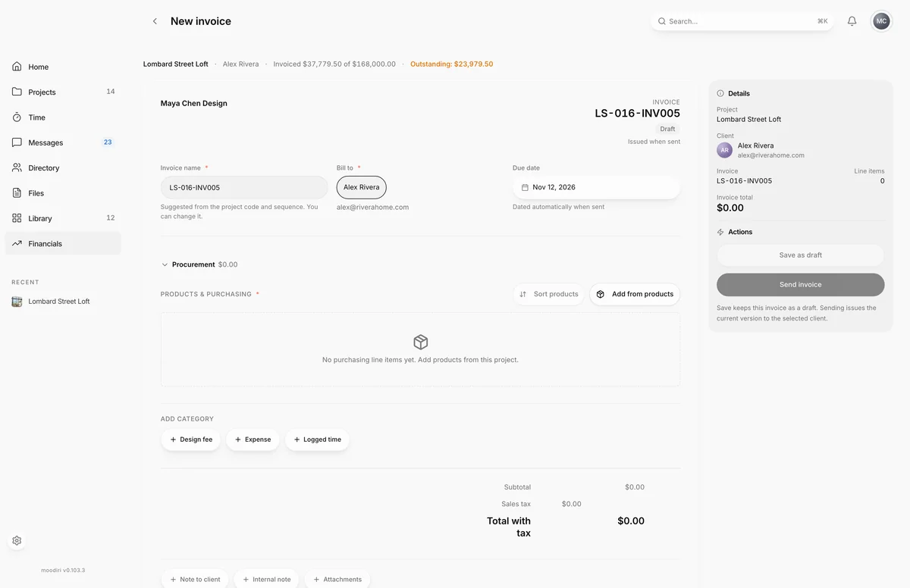This screenshot has height=588, width=910.
Task: Open Directory in the sidebar
Action: (x=63, y=167)
